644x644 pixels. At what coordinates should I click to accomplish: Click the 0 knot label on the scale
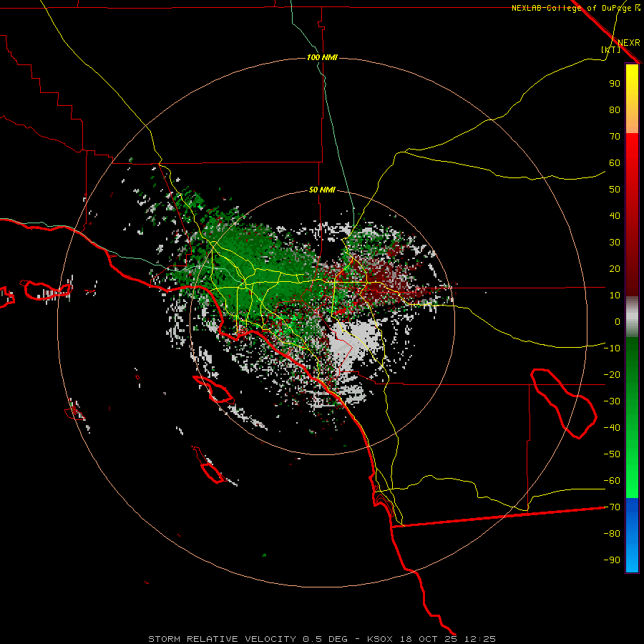(x=618, y=322)
